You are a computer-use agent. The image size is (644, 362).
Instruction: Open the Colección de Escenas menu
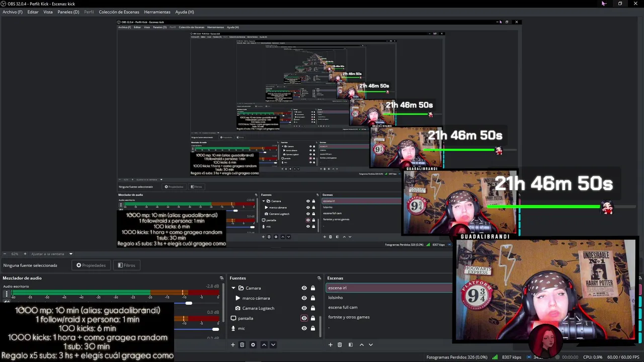click(x=119, y=12)
